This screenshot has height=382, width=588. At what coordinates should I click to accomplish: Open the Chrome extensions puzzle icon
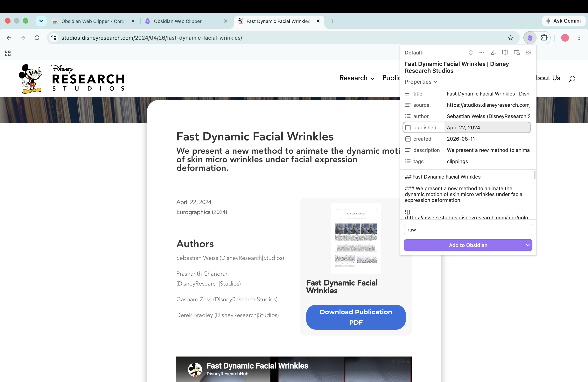tap(544, 38)
